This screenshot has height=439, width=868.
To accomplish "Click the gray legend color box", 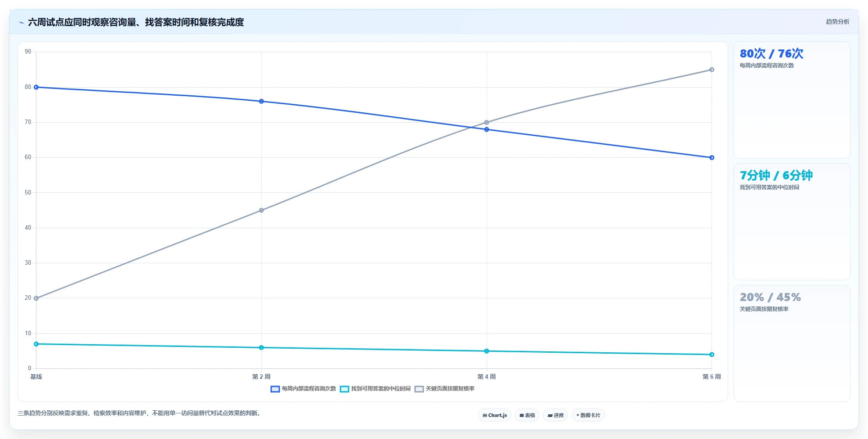I will click(419, 389).
